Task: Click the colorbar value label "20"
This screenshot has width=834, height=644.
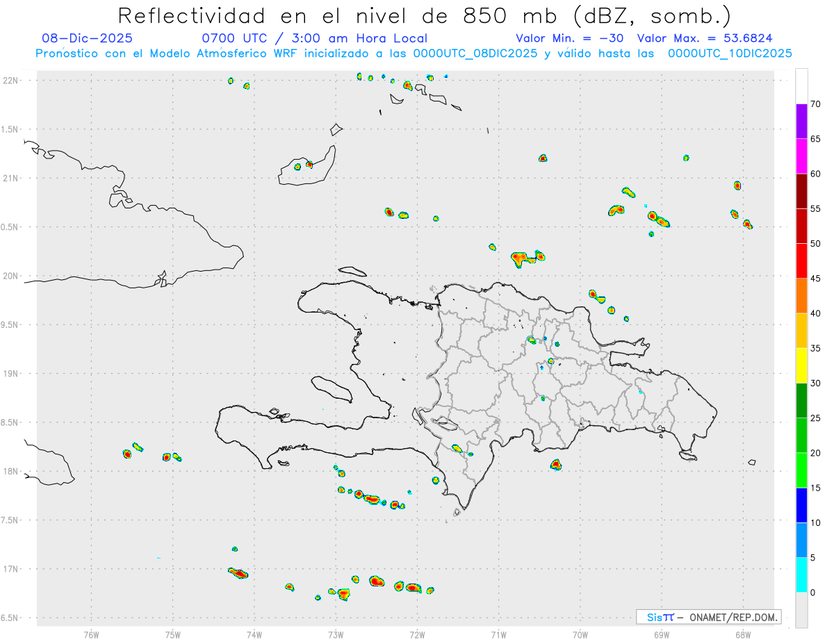Action: (x=815, y=453)
